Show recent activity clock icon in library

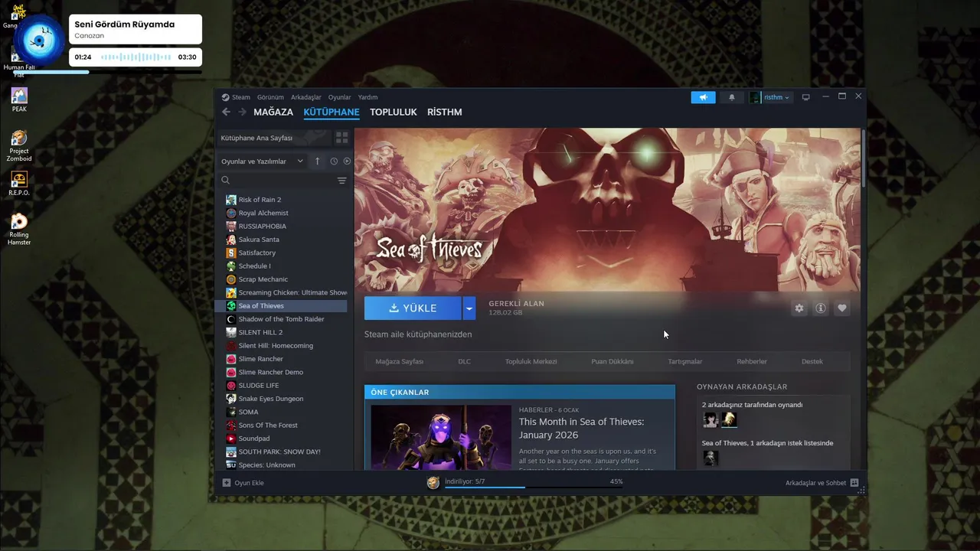[x=334, y=161]
